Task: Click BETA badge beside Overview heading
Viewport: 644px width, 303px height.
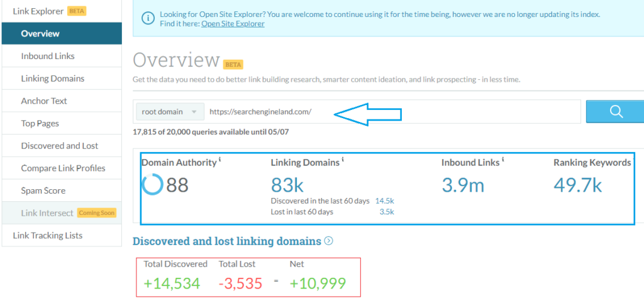Action: tap(233, 65)
